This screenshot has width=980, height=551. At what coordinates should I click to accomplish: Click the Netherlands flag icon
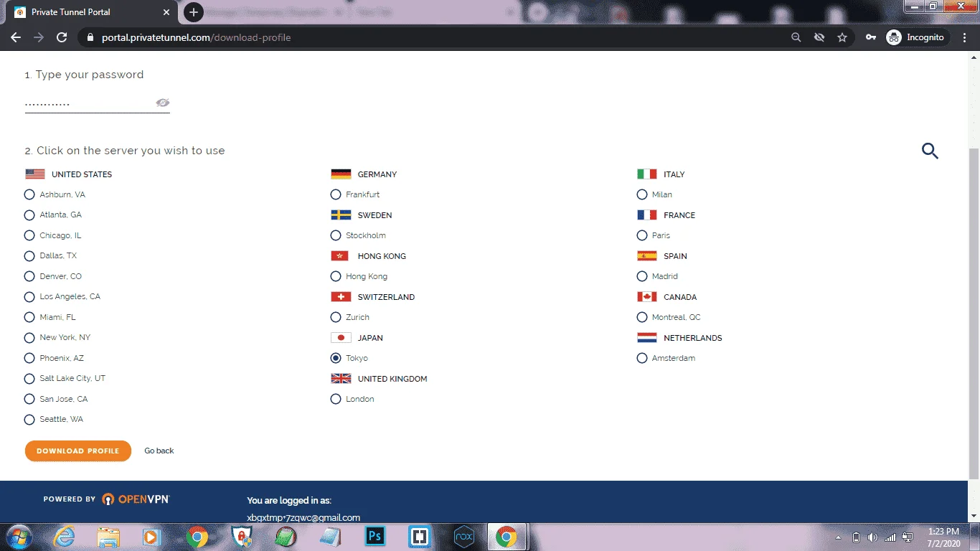[647, 338]
